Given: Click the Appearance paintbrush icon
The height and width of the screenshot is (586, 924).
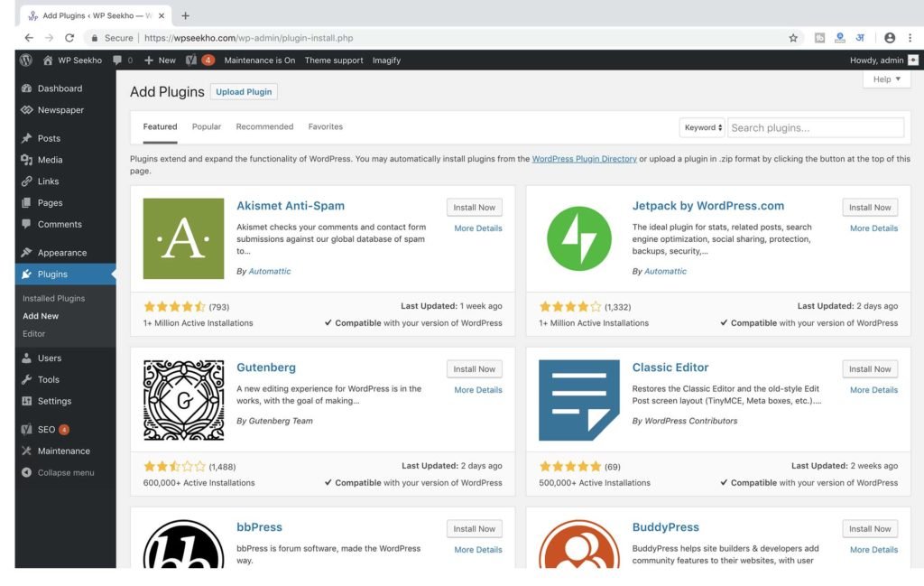Looking at the screenshot, I should click(26, 252).
